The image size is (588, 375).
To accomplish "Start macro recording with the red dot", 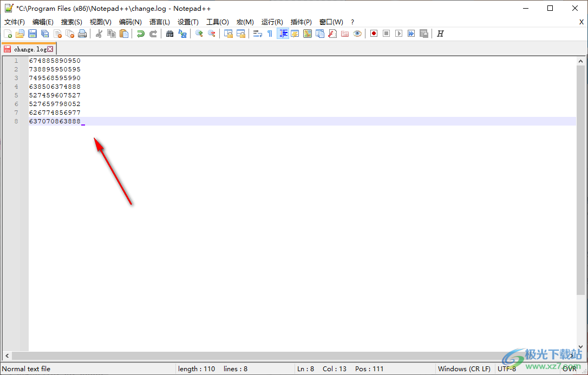I will (374, 34).
